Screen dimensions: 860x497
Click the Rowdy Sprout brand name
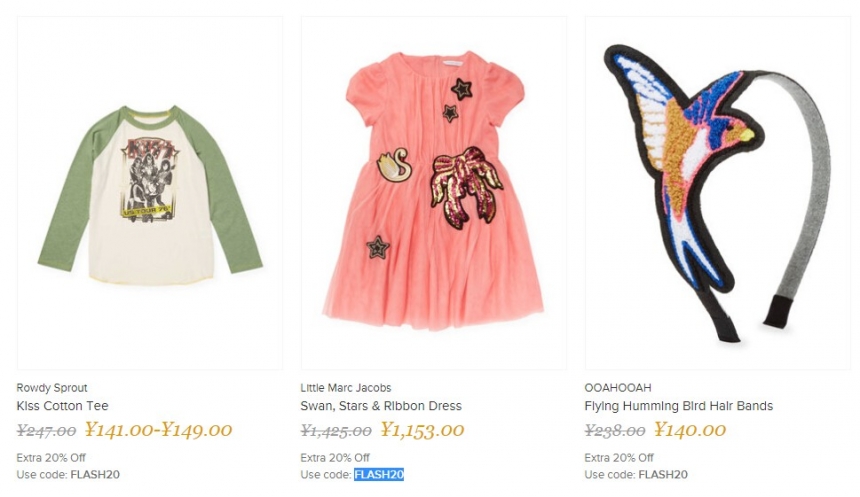pyautogui.click(x=52, y=388)
